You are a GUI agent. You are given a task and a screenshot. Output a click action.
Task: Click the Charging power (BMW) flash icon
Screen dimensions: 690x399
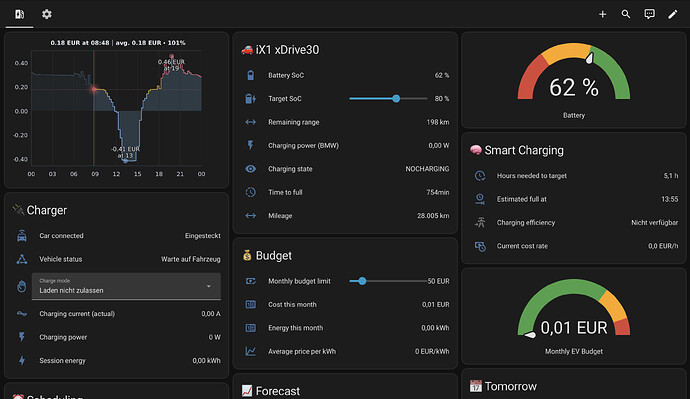250,145
